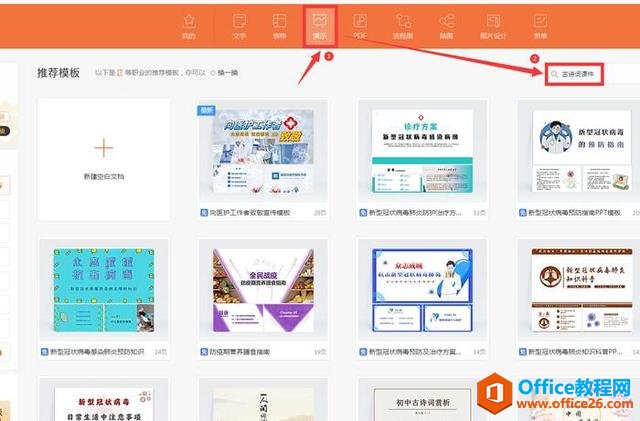Viewport: 640px width, 421px height.
Task: Click file icon beside 新型冠状病毒感染肺炎预防知识
Action: click(x=44, y=352)
